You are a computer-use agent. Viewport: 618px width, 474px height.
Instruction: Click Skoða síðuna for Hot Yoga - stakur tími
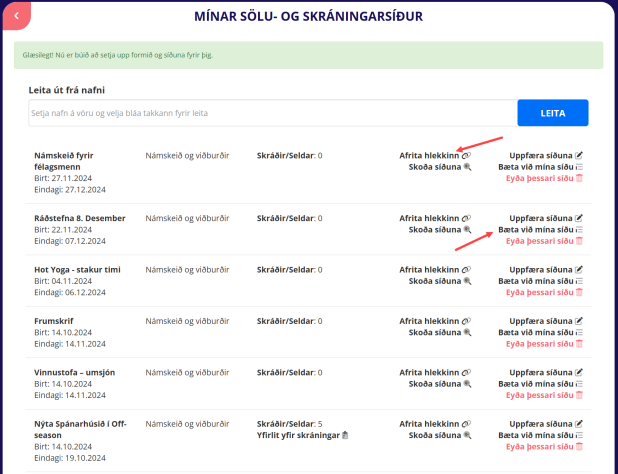[x=434, y=281]
